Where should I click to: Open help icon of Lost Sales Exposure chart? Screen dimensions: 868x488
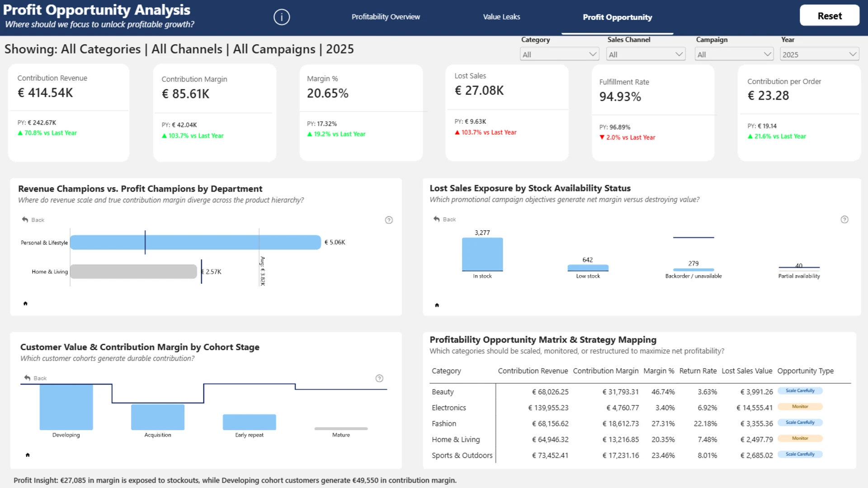(844, 220)
